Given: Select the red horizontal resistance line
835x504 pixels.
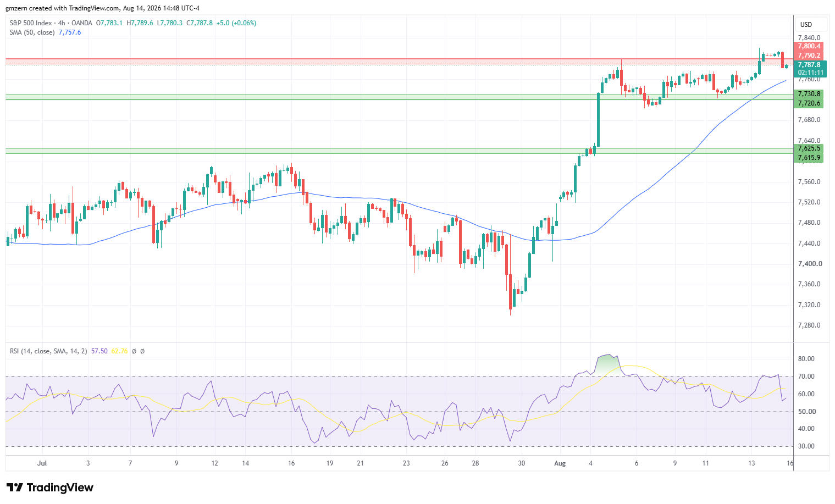Looking at the screenshot, I should tap(400, 58).
